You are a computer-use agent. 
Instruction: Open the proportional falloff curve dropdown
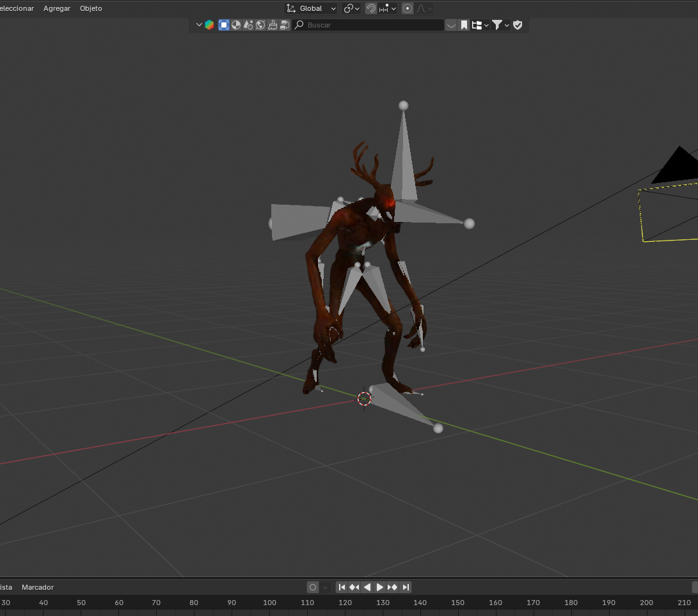[x=424, y=8]
